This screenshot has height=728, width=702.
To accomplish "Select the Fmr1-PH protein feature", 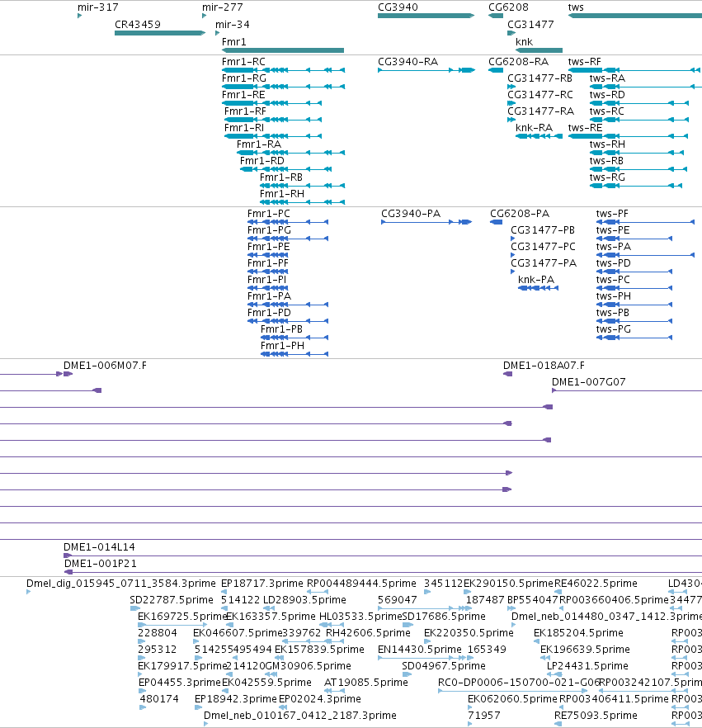I will click(294, 354).
